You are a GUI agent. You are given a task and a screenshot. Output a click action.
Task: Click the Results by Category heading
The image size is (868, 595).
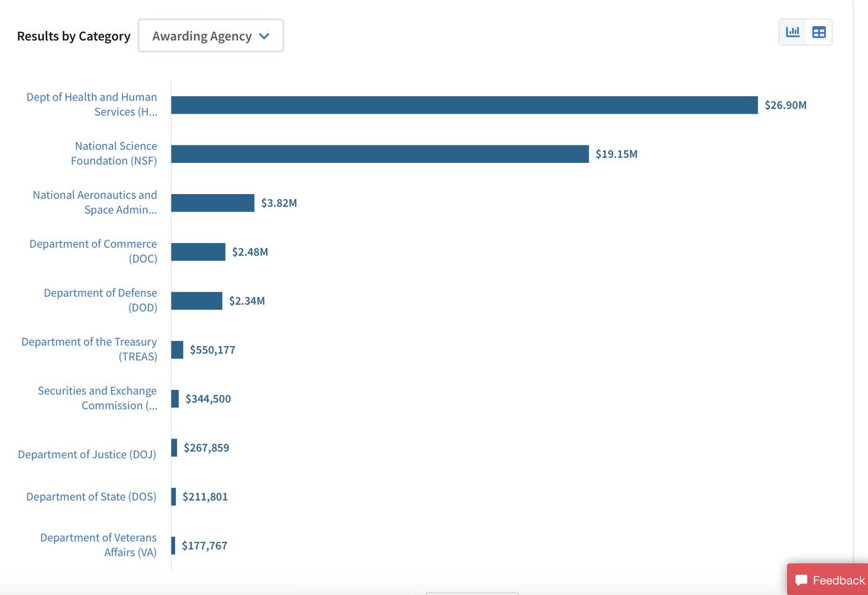click(x=74, y=36)
